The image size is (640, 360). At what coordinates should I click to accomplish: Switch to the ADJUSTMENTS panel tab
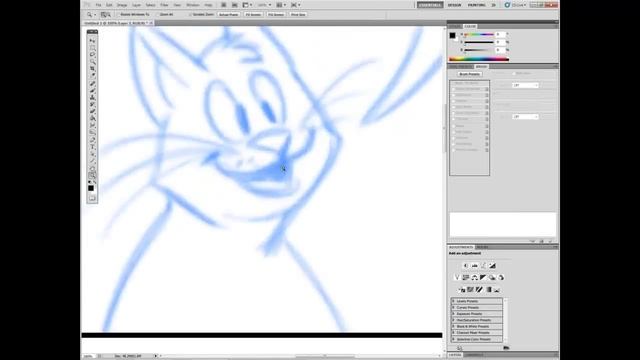click(x=461, y=247)
